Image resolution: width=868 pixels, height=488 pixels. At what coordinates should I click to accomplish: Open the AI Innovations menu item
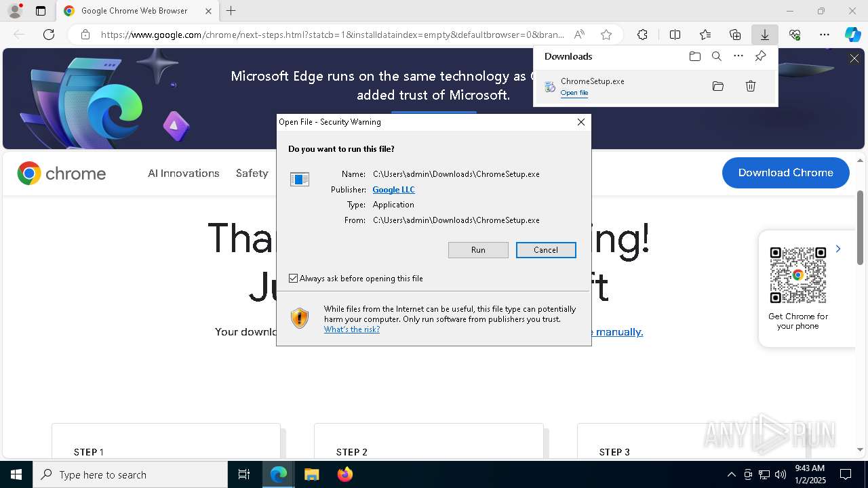coord(184,174)
